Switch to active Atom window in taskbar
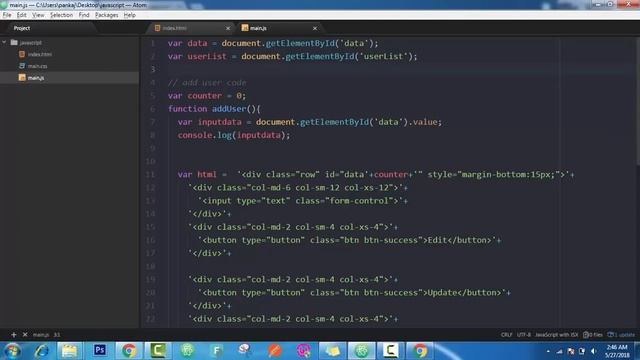 click(362, 351)
